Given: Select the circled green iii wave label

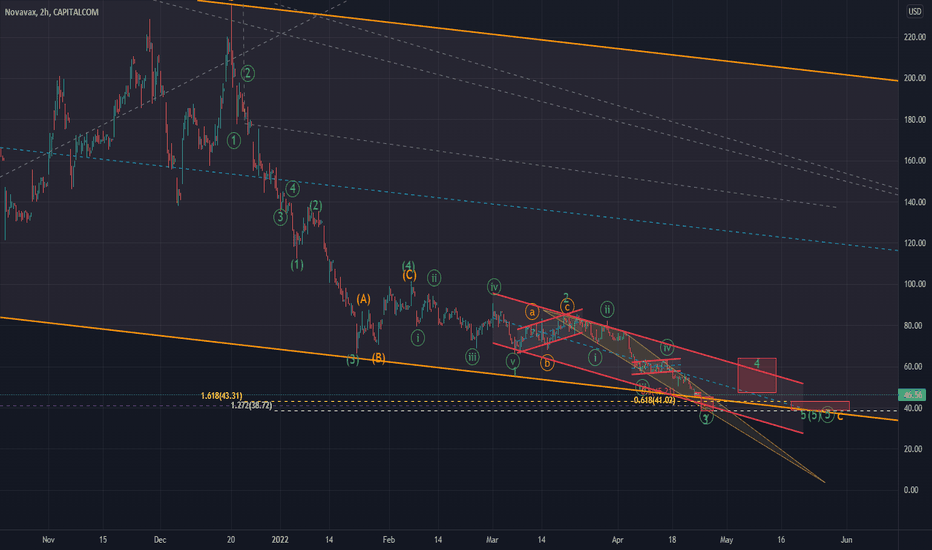Looking at the screenshot, I should click(472, 357).
